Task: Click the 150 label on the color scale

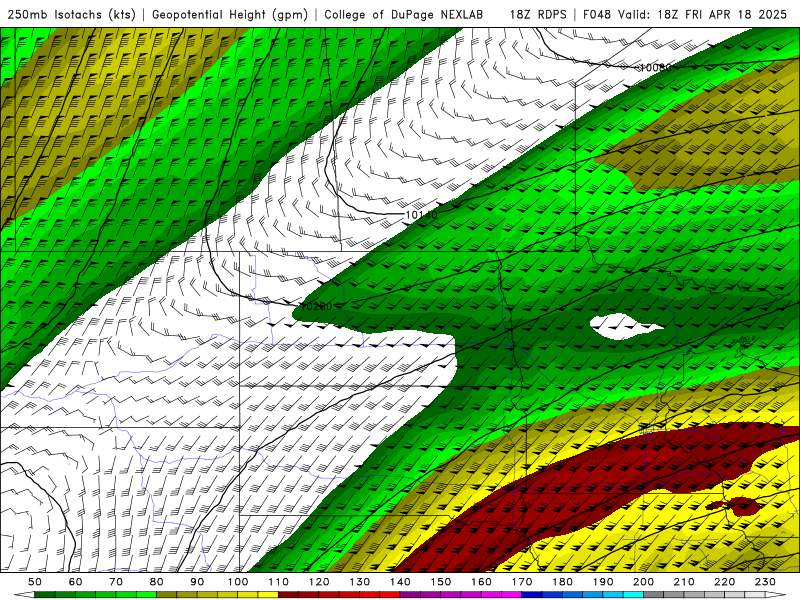Action: pyautogui.click(x=441, y=582)
